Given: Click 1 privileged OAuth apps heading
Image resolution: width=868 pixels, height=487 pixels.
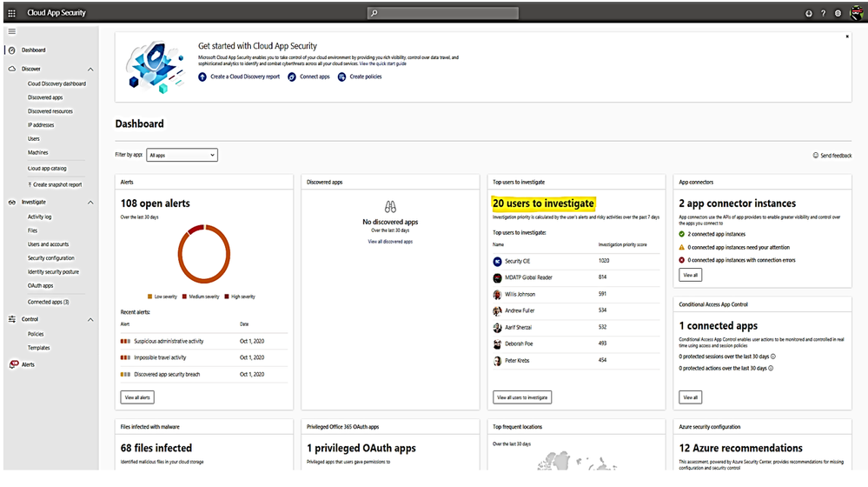Looking at the screenshot, I should click(x=361, y=448).
